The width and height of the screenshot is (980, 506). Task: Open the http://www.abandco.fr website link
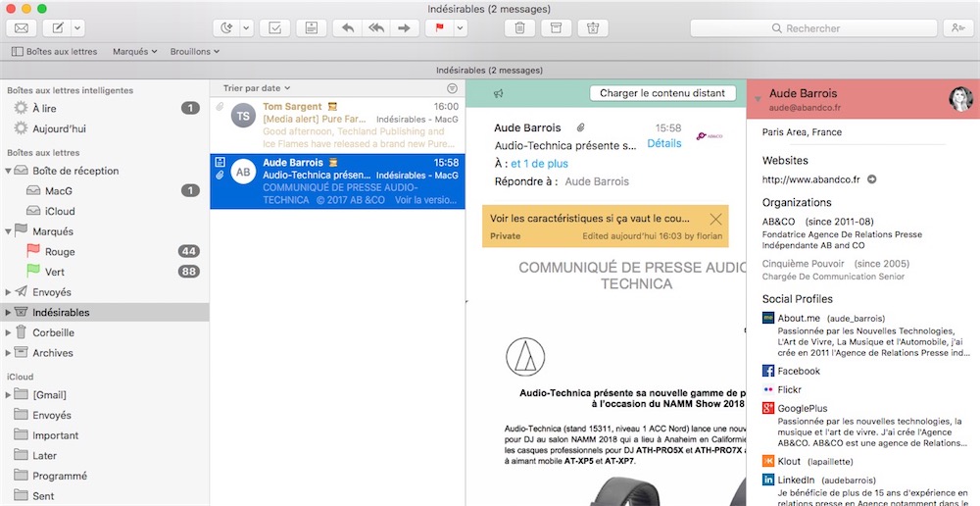(x=810, y=179)
